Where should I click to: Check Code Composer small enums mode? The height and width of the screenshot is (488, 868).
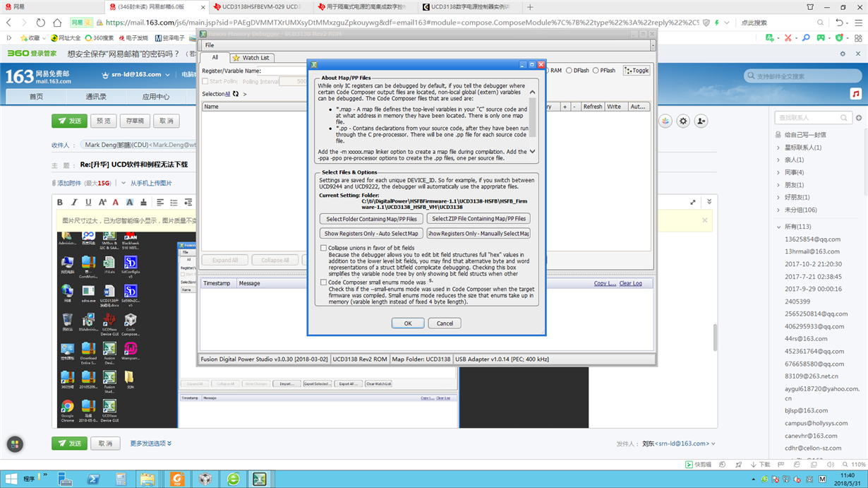pos(324,282)
